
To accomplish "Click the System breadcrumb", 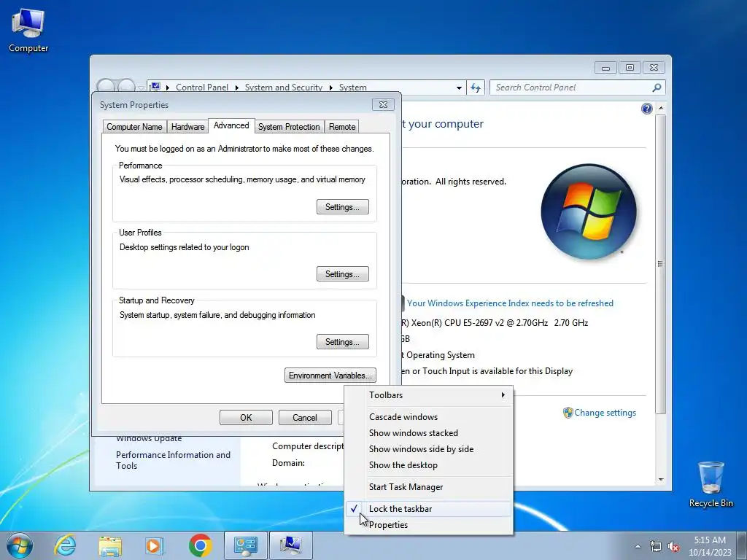I will coord(352,87).
